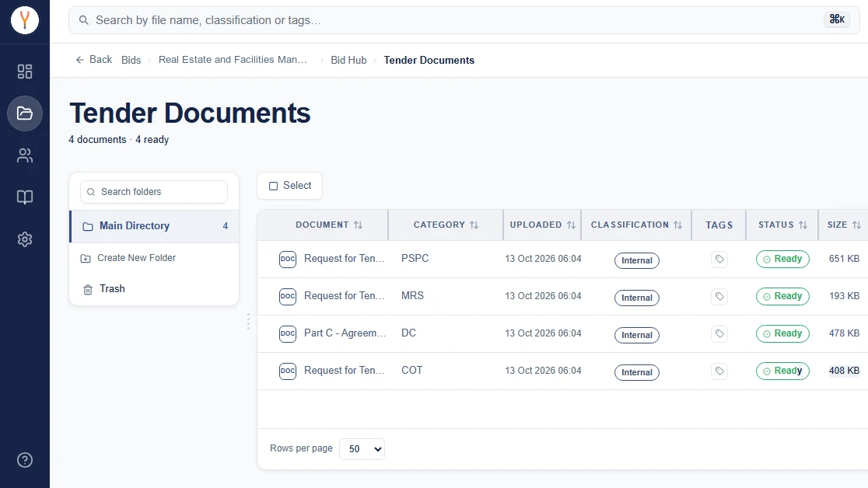
Task: Click the PSPC category cell
Action: [x=415, y=259]
